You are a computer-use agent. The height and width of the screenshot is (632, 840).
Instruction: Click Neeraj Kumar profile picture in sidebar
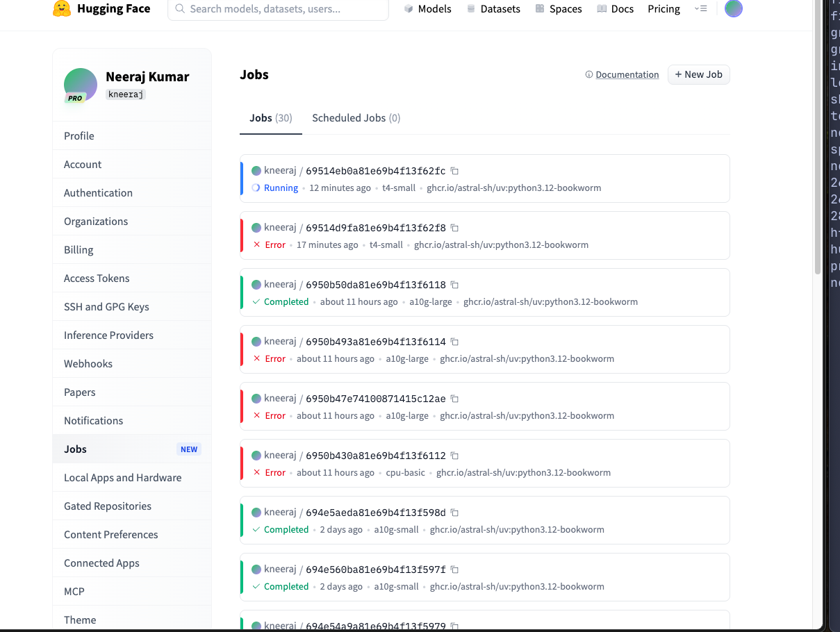81,85
